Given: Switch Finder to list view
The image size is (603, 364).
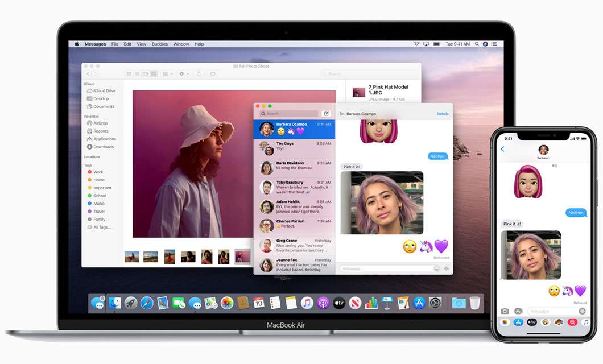Looking at the screenshot, I should pos(137,73).
